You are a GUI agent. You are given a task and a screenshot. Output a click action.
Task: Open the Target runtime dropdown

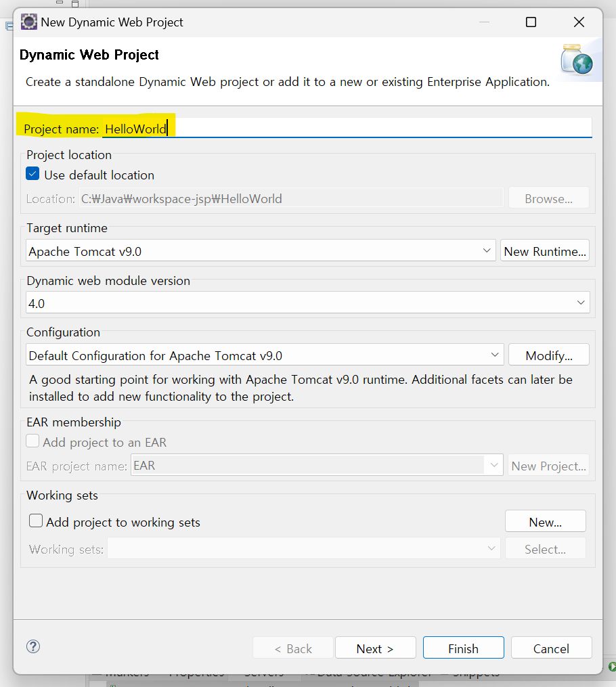pyautogui.click(x=261, y=251)
